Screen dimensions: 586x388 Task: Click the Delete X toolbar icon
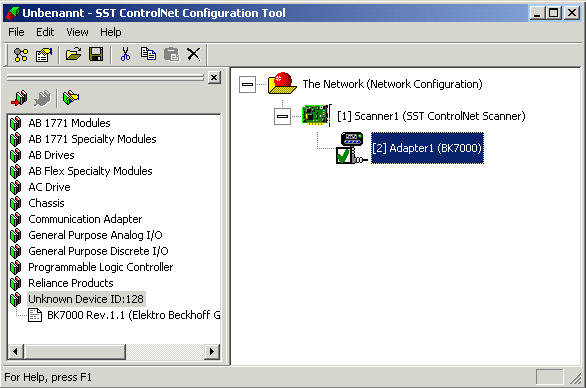click(x=194, y=55)
